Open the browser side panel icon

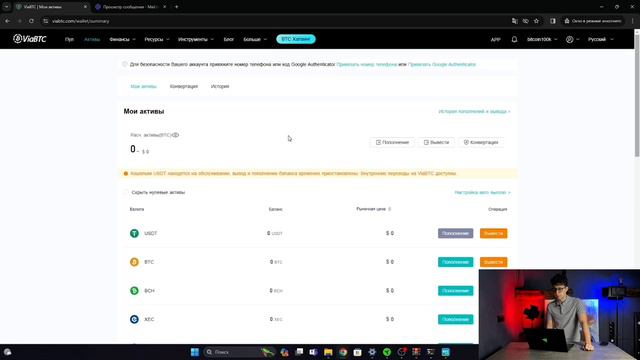tap(553, 21)
